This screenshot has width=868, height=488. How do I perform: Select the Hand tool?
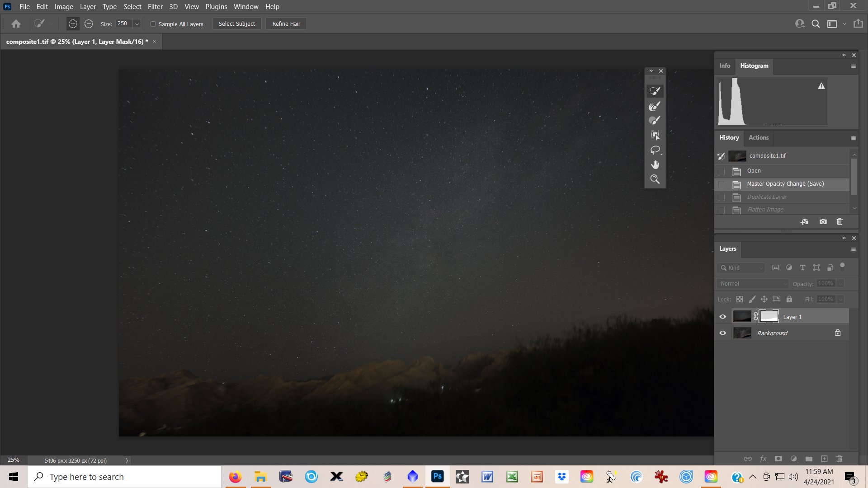(x=655, y=164)
